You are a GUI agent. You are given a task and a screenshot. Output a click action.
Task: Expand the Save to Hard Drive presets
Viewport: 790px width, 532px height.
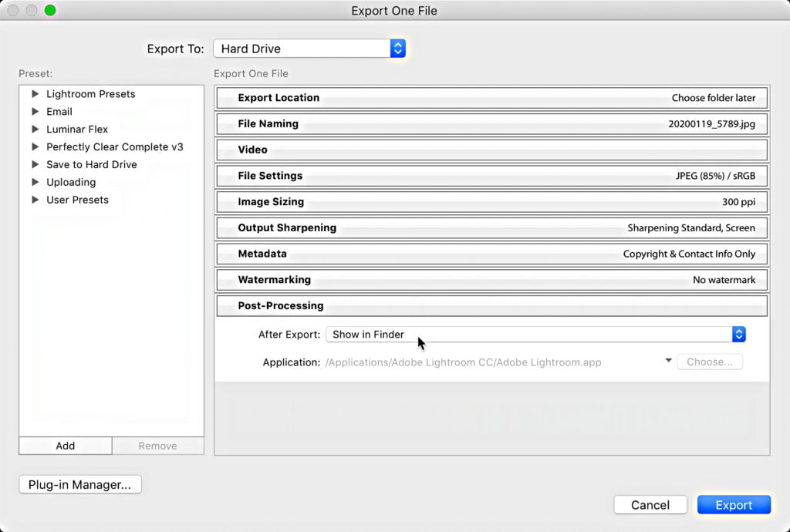click(35, 165)
